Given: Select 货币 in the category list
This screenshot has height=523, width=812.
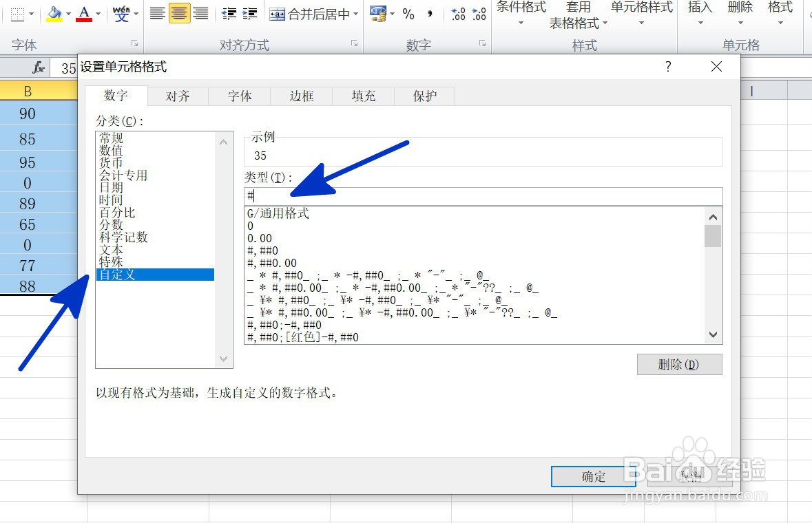Looking at the screenshot, I should (x=110, y=162).
